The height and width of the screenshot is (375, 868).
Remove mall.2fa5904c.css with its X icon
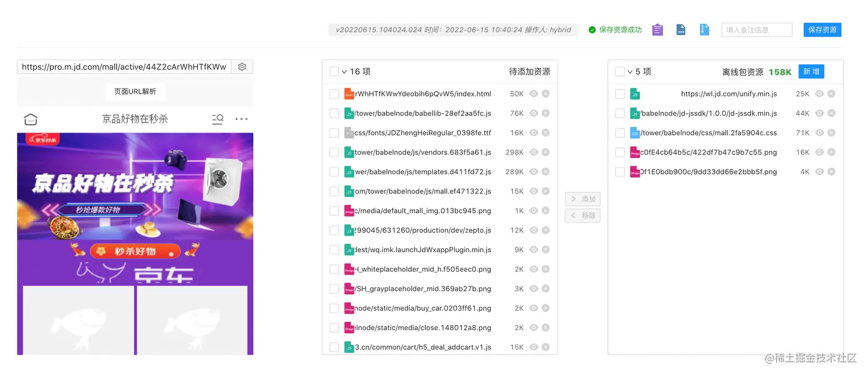[x=831, y=133]
